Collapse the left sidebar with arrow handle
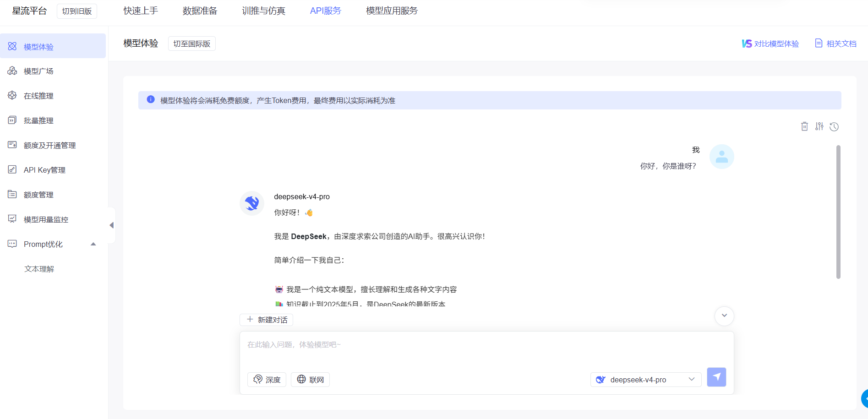This screenshot has width=868, height=419. pyautogui.click(x=111, y=225)
